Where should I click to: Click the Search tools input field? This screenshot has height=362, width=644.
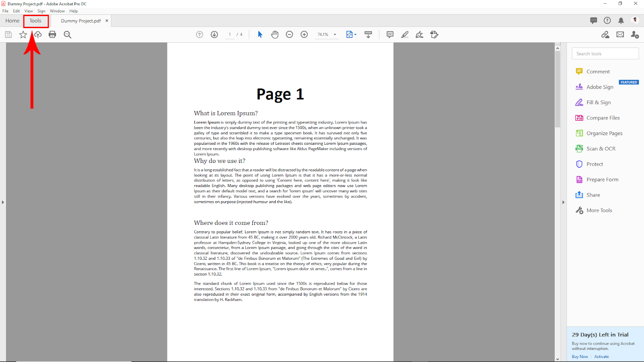click(x=605, y=53)
